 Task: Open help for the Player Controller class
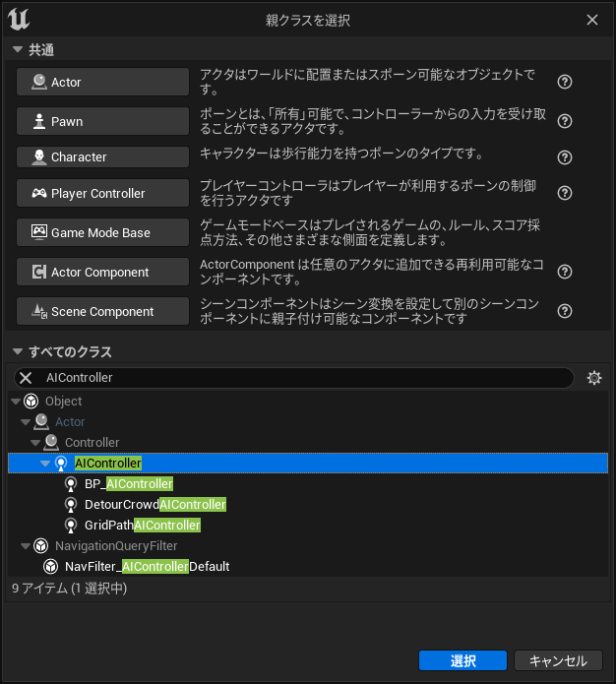point(565,193)
